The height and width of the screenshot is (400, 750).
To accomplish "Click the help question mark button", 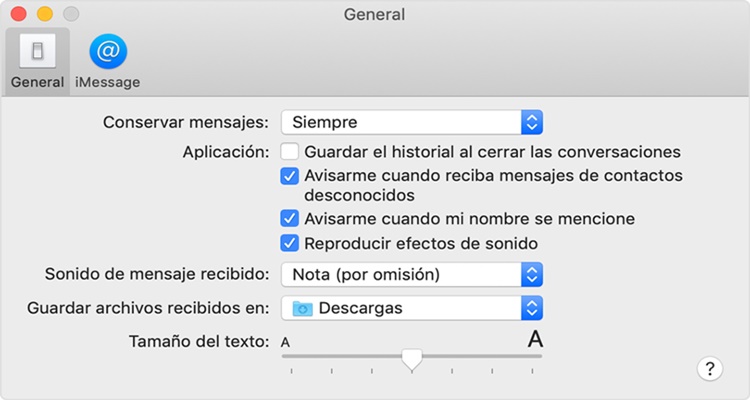I will tap(709, 369).
